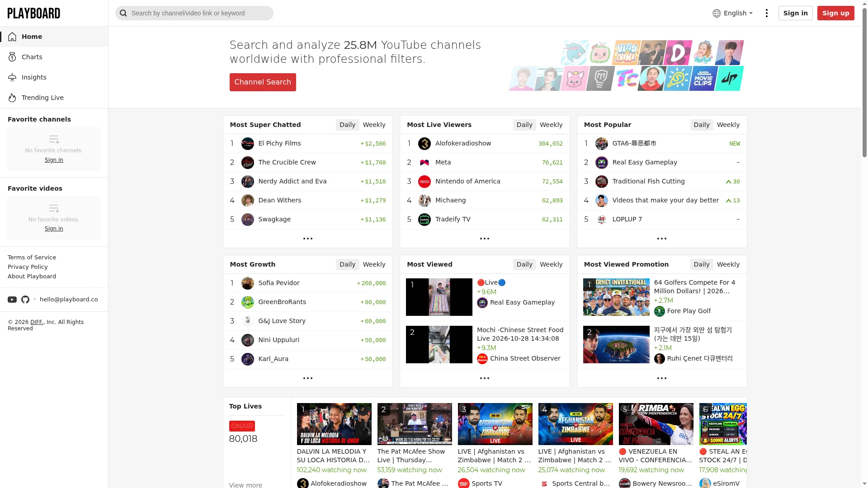The width and height of the screenshot is (868, 488).
Task: Expand Most Growth list ellipsis
Action: pyautogui.click(x=308, y=378)
